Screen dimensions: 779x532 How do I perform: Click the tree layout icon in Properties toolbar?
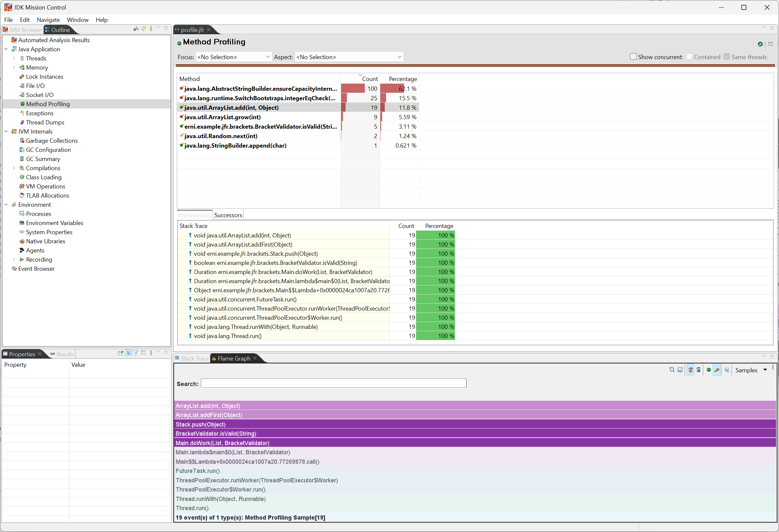[x=129, y=353]
